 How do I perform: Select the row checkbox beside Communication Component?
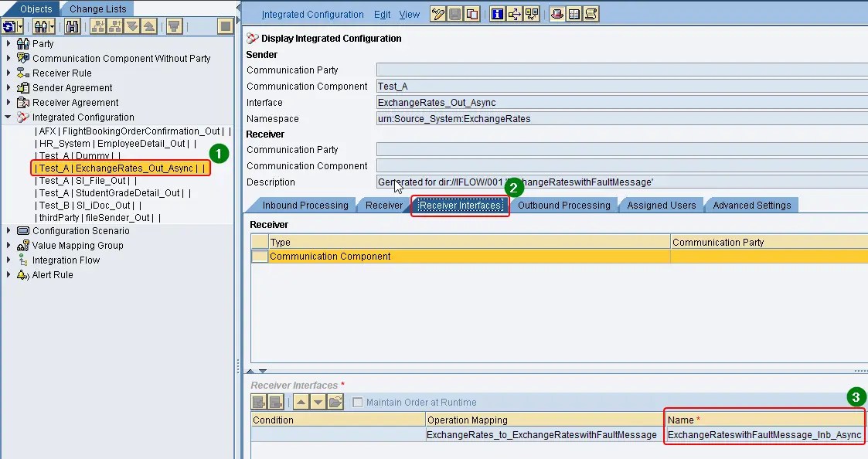[x=259, y=254]
